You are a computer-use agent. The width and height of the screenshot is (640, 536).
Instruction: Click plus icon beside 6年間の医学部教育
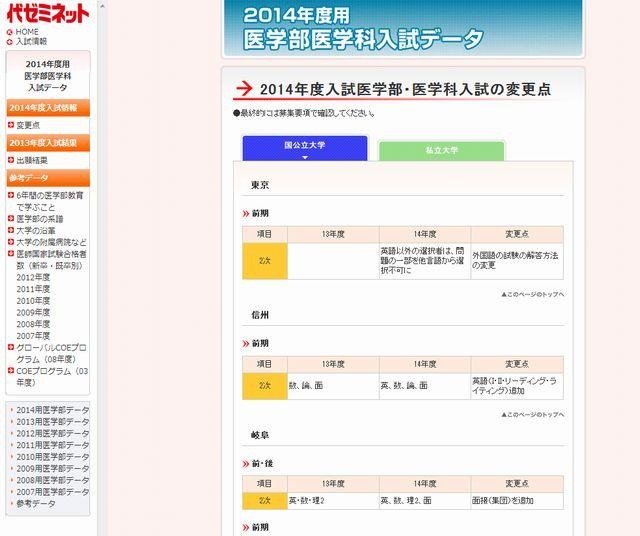[x=11, y=195]
